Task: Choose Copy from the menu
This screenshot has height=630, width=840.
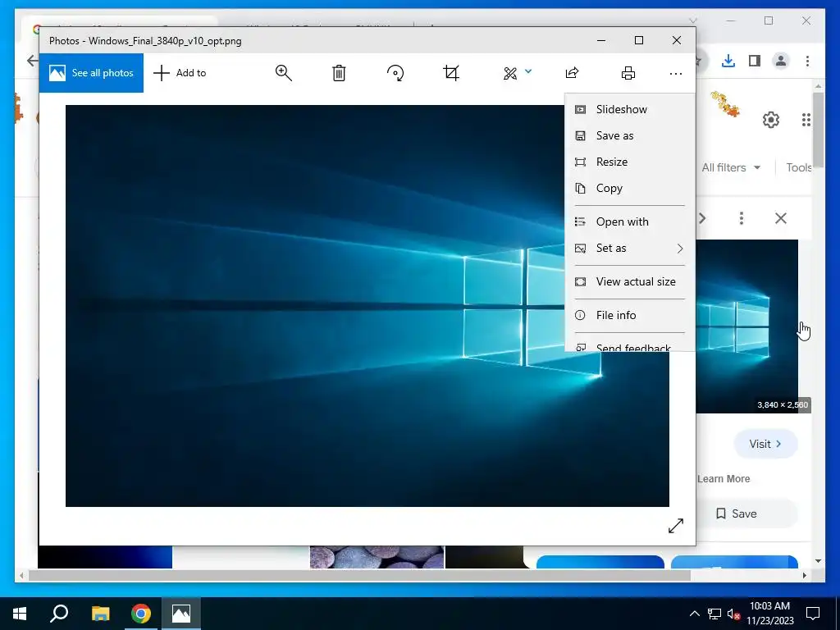Action: (630, 188)
